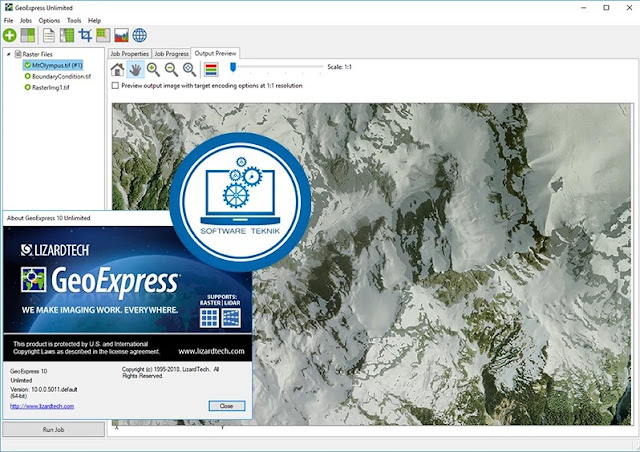The width and height of the screenshot is (640, 452).
Task: Click the green Add files plus icon
Action: click(x=10, y=36)
